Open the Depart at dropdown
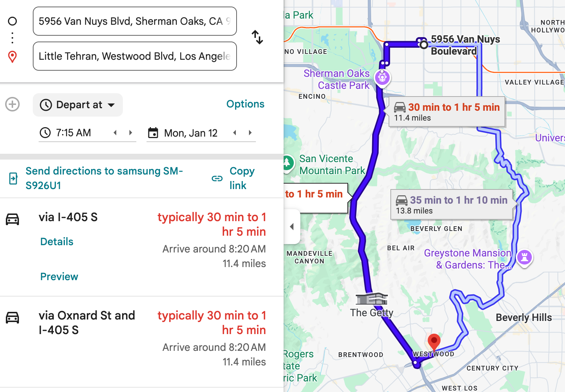This screenshot has height=392, width=565. pos(78,105)
